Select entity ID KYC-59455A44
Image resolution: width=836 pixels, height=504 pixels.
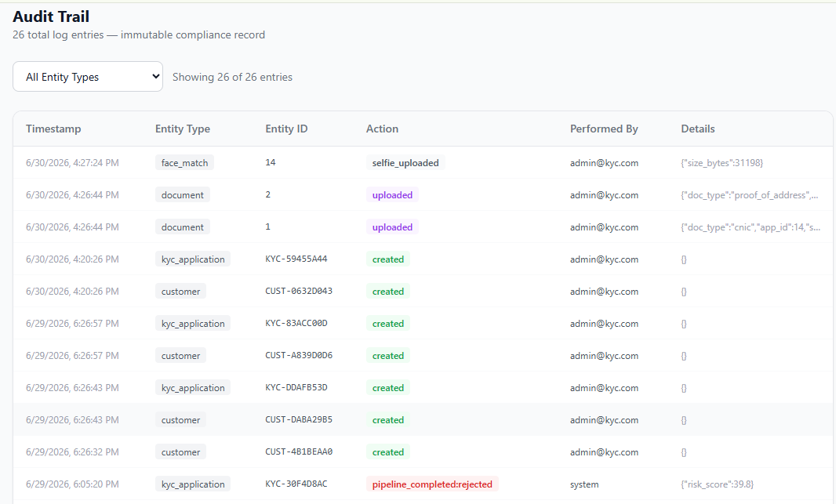click(x=296, y=259)
